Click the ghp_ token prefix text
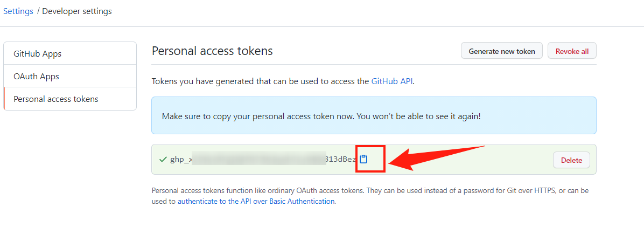Image resolution: width=644 pixels, height=227 pixels. [x=181, y=160]
